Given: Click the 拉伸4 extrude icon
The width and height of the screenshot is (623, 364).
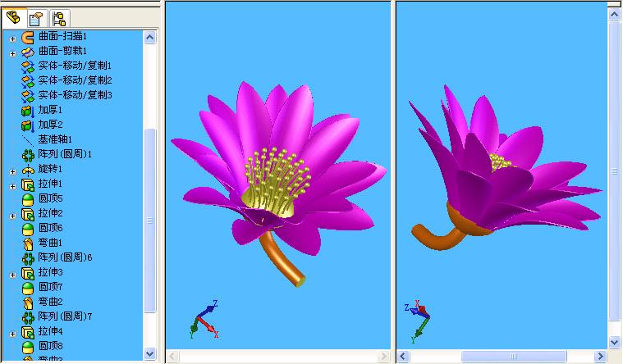Looking at the screenshot, I should pos(28,332).
